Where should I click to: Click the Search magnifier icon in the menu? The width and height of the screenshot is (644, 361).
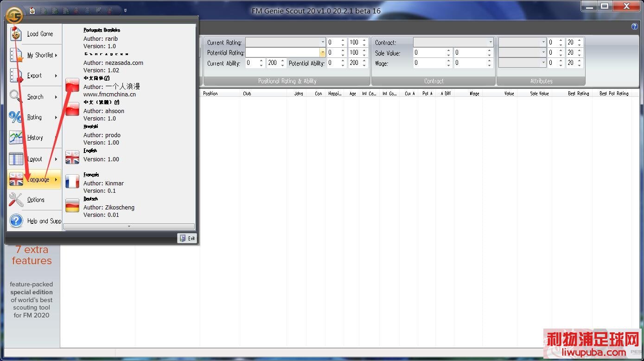16,97
